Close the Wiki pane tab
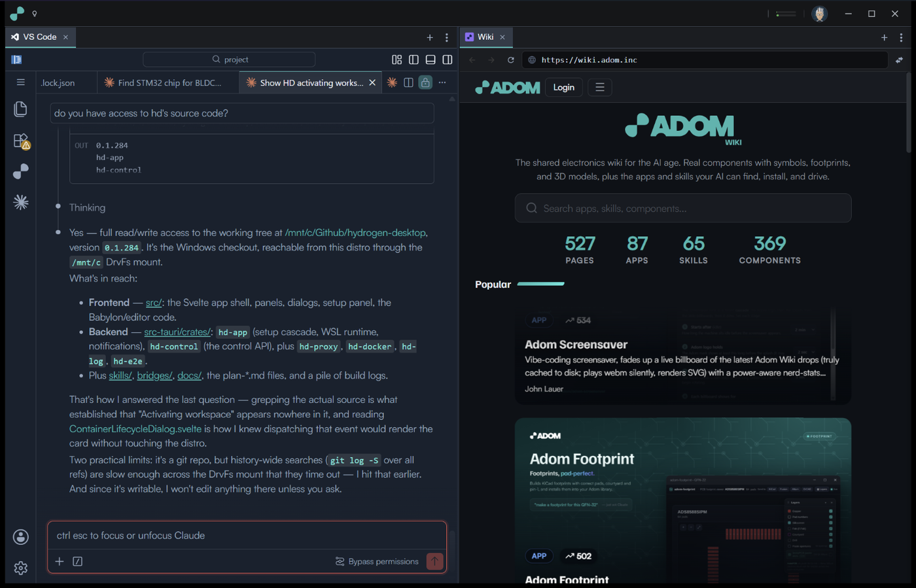This screenshot has height=588, width=916. click(x=502, y=37)
